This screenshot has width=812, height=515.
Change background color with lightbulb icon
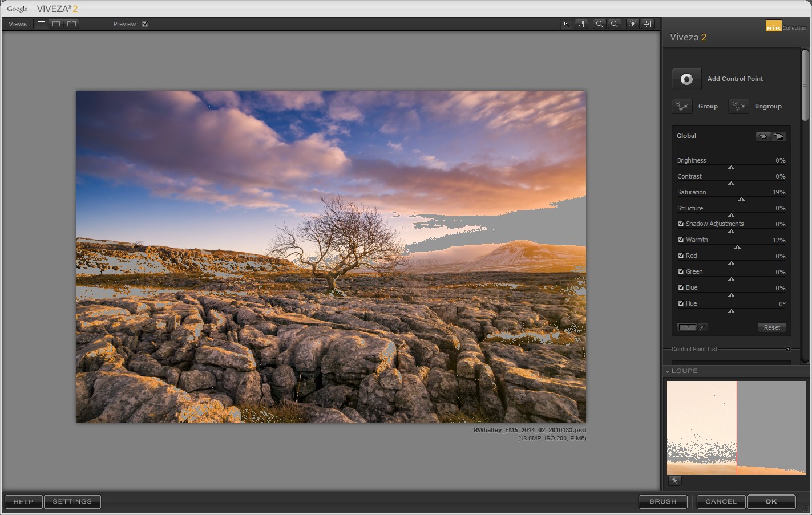point(632,24)
